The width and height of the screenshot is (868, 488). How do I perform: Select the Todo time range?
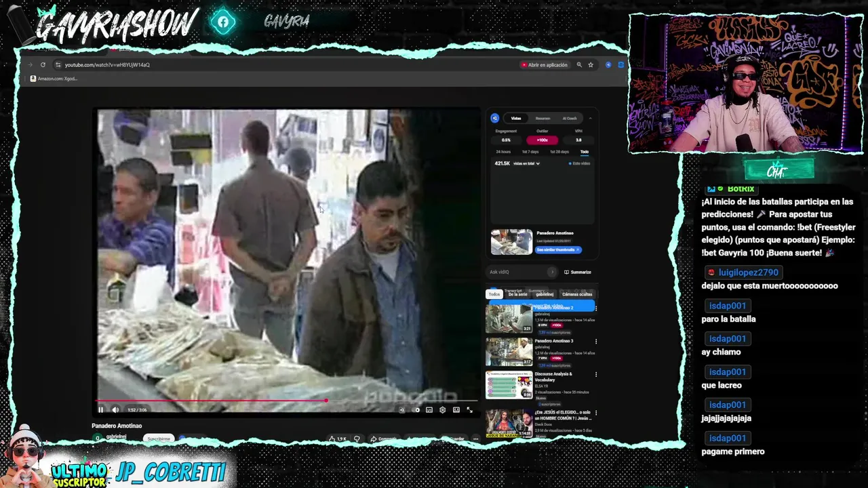(584, 152)
